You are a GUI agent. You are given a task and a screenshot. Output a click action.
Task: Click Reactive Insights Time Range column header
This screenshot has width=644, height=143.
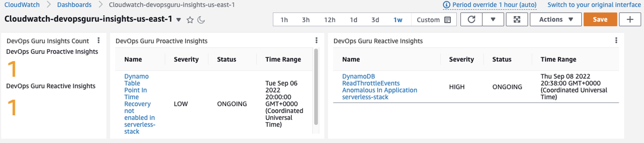(x=558, y=59)
